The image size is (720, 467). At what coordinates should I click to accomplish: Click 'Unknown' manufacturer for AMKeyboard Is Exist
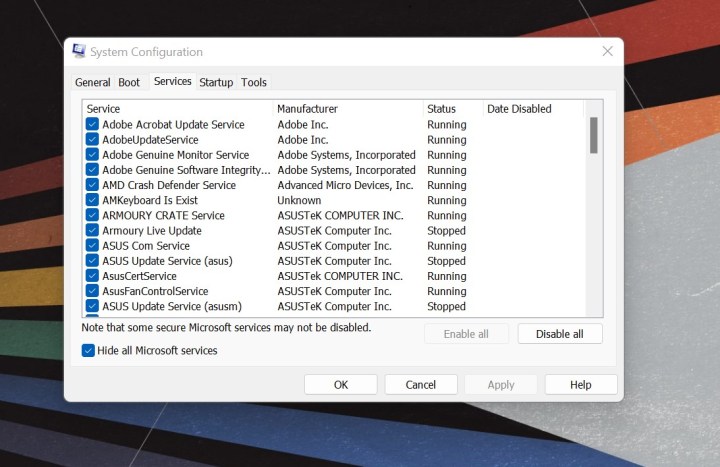(299, 200)
